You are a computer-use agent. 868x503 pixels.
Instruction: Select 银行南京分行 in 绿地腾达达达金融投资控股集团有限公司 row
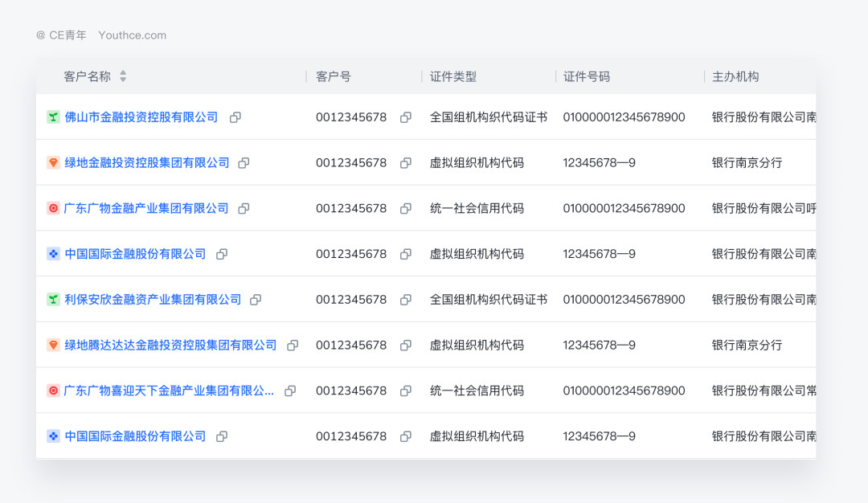coord(747,346)
